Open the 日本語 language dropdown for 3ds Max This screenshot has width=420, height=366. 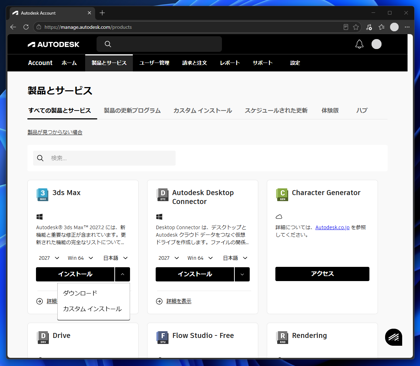coord(115,258)
